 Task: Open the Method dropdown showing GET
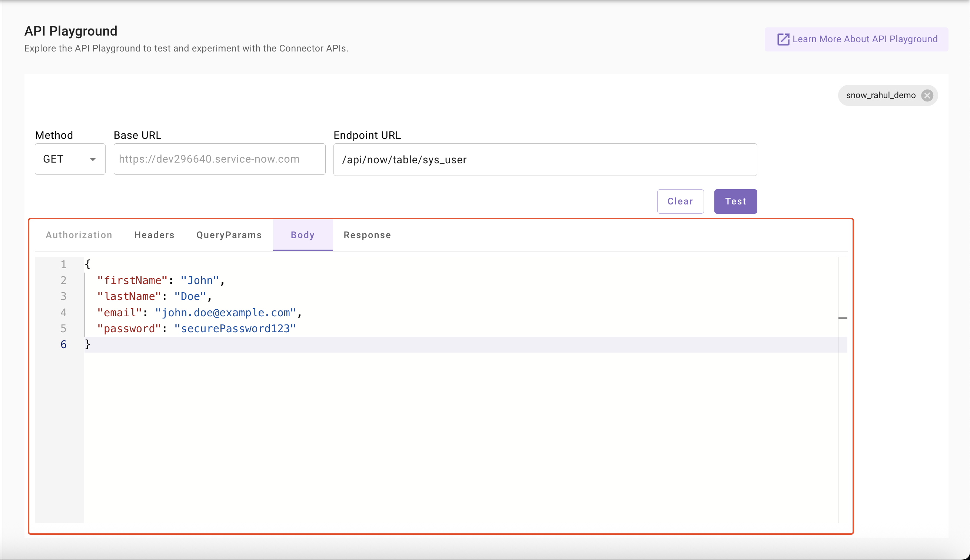pos(70,159)
